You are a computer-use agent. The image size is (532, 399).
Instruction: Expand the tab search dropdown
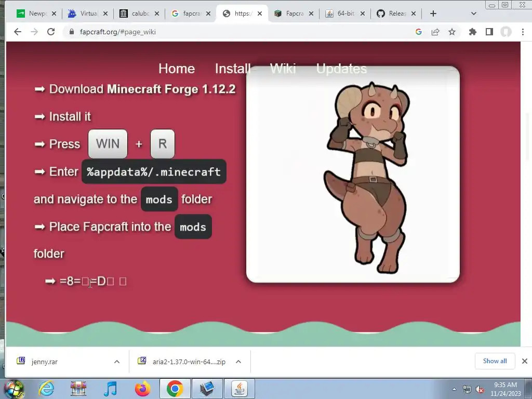click(474, 14)
